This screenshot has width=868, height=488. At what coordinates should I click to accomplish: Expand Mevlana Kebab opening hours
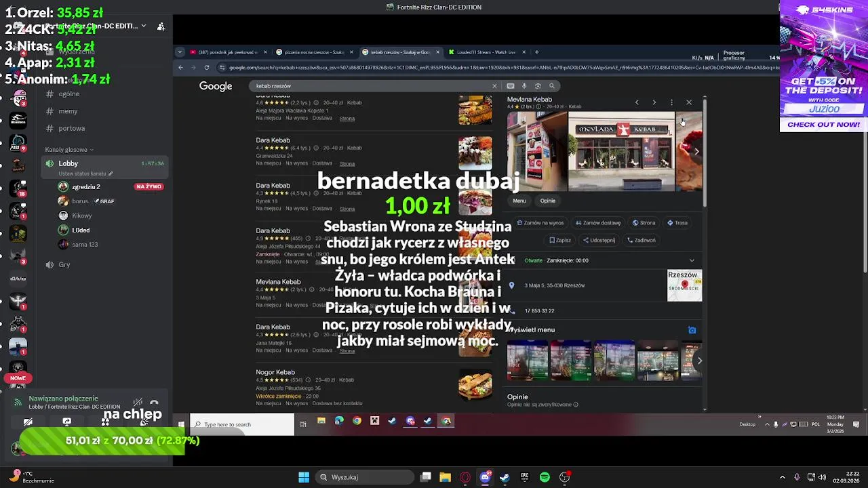point(692,260)
